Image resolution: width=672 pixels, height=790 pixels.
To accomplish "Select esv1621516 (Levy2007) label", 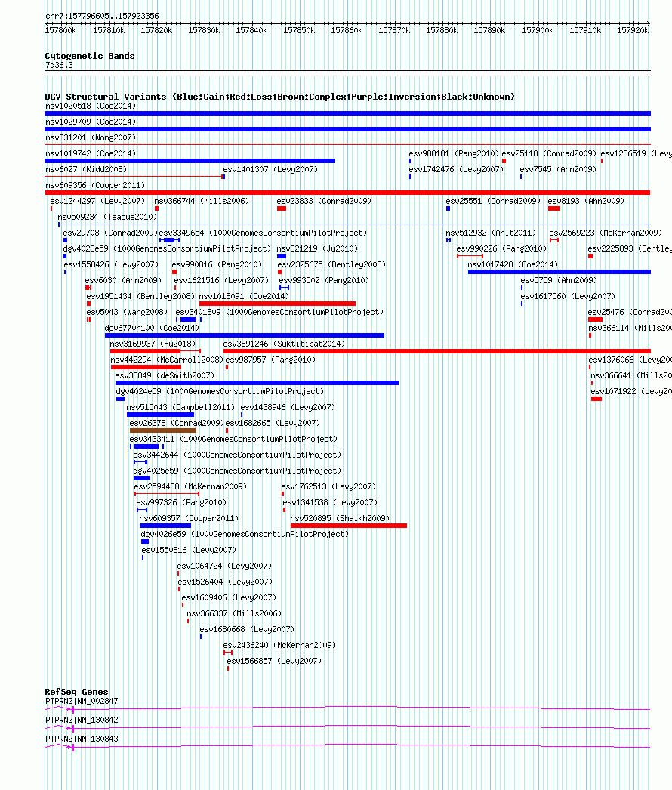I will (221, 280).
